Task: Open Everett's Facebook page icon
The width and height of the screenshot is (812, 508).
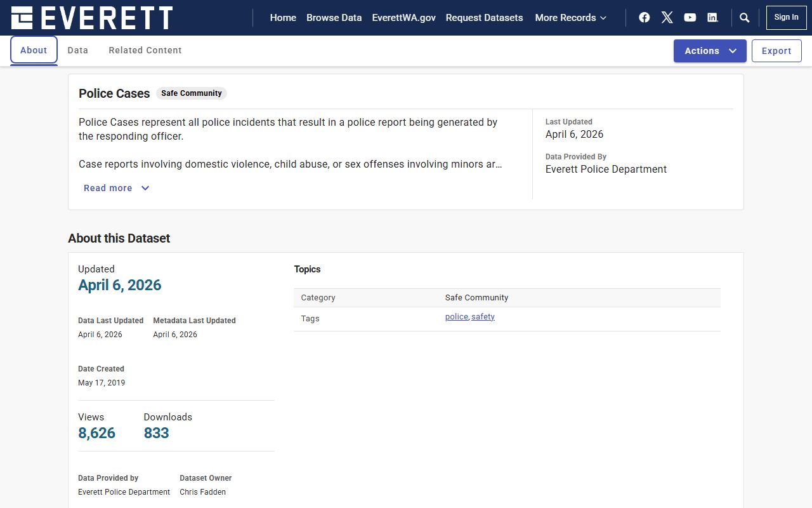Action: pyautogui.click(x=644, y=18)
